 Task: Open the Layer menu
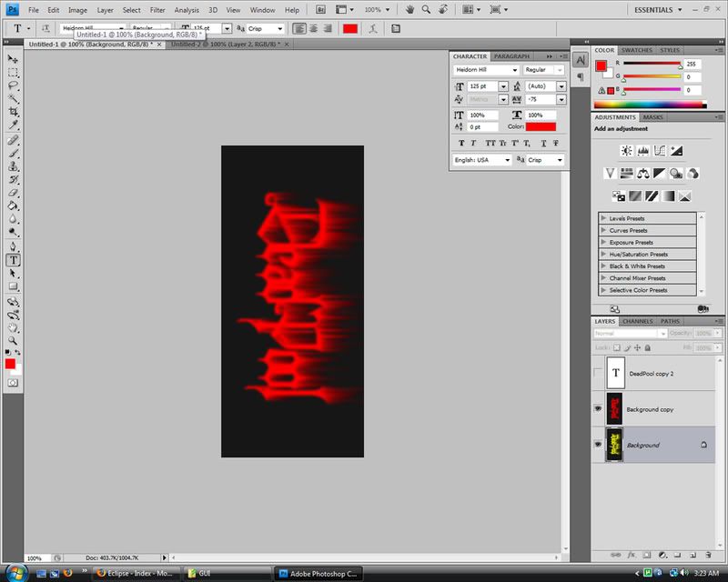tap(105, 10)
